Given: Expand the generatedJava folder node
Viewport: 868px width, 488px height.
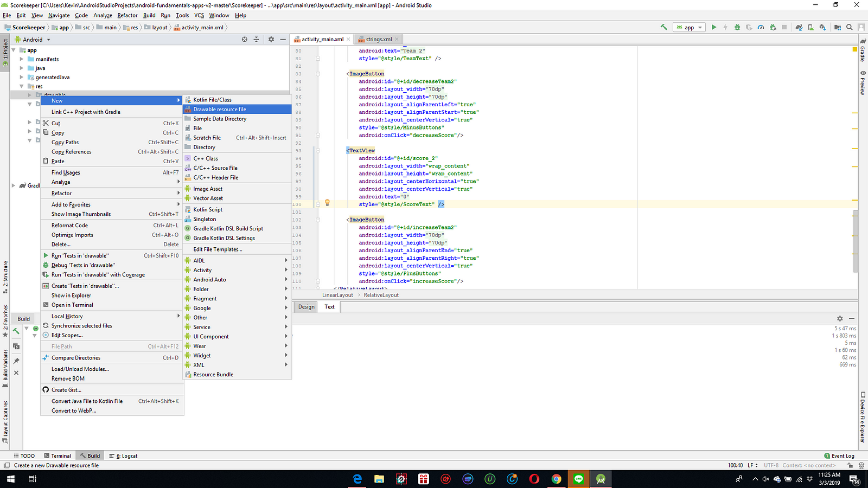Looking at the screenshot, I should coord(22,77).
